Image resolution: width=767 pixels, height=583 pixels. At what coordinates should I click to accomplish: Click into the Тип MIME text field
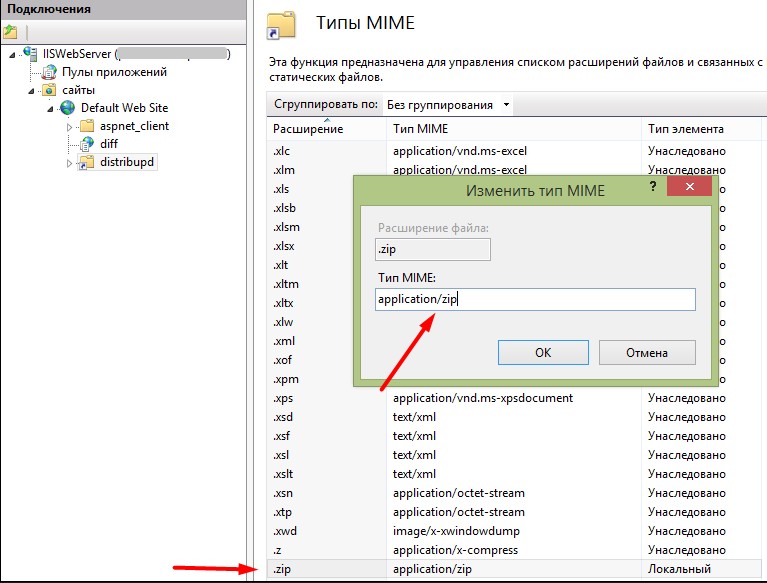pos(535,299)
